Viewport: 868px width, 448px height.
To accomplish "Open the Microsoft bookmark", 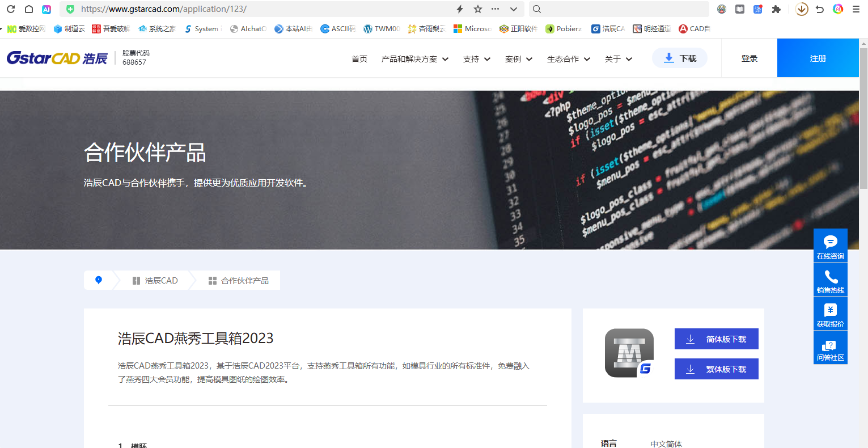I will (472, 29).
